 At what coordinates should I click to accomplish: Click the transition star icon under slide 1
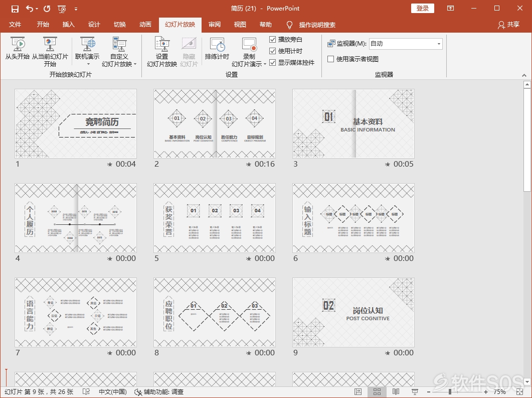pyautogui.click(x=110, y=164)
